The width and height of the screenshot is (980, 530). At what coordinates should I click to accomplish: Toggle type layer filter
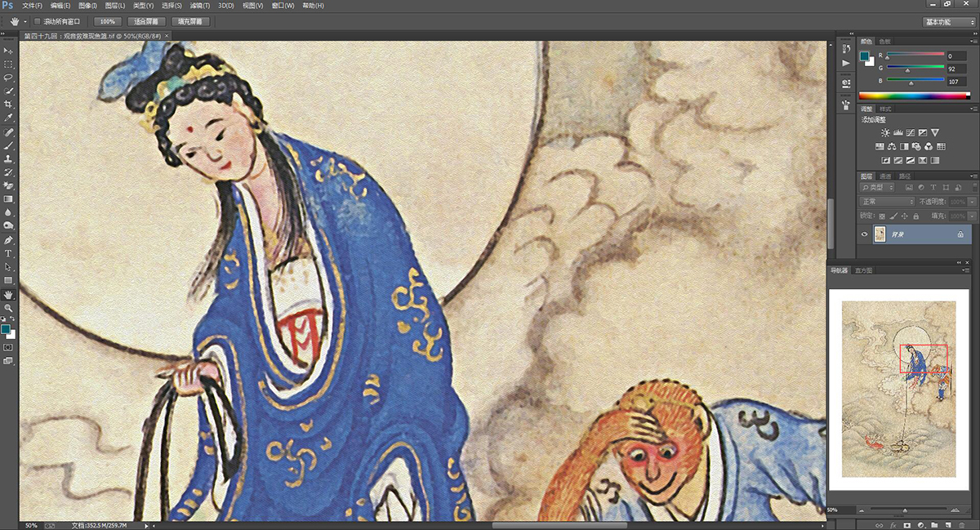coord(933,188)
